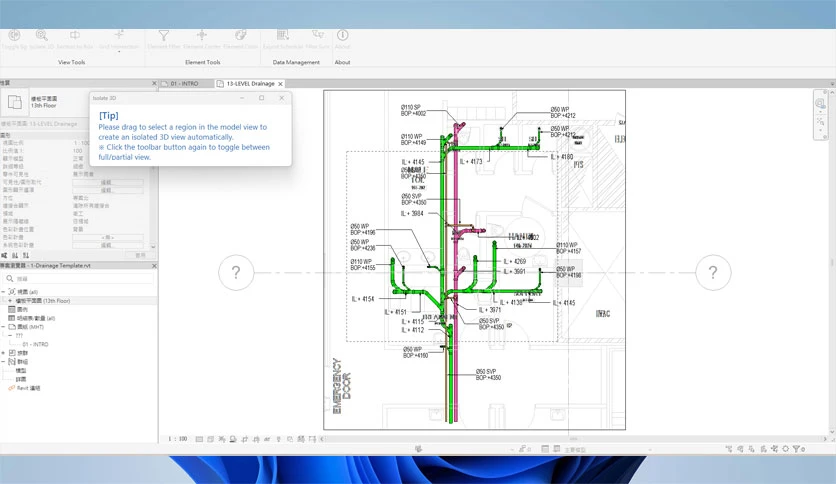The width and height of the screenshot is (836, 484).
Task: Click the 1 : 100 view scale control
Action: click(x=178, y=439)
